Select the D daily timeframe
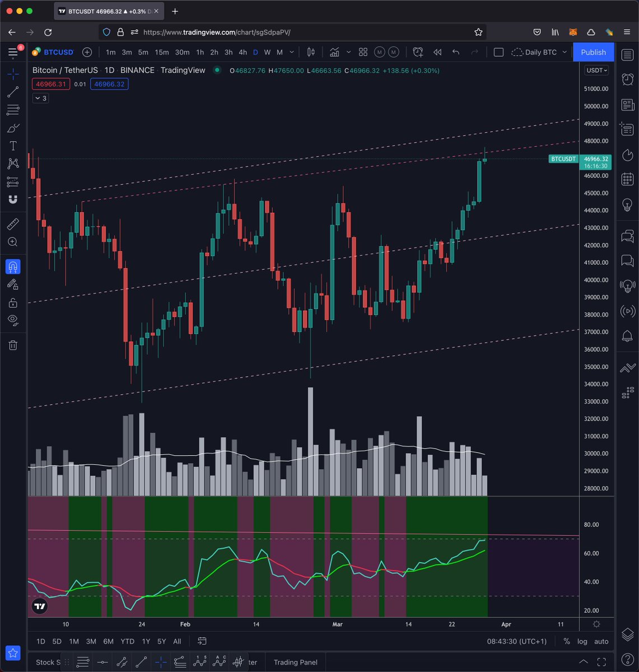This screenshot has height=672, width=639. click(255, 52)
